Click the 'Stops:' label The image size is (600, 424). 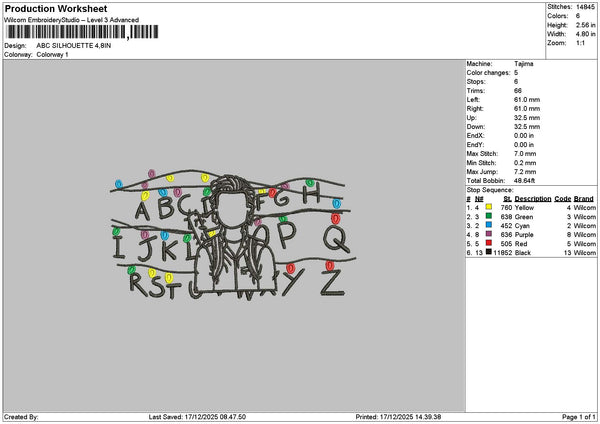[x=476, y=82]
